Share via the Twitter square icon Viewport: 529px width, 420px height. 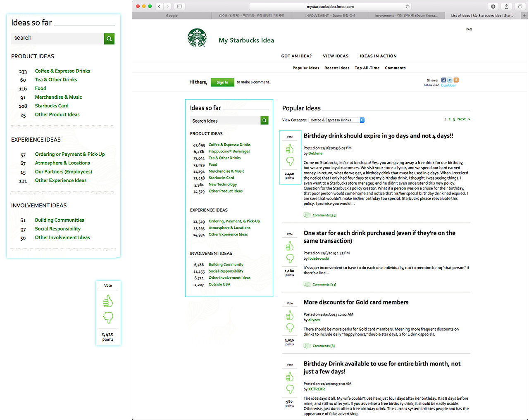450,80
